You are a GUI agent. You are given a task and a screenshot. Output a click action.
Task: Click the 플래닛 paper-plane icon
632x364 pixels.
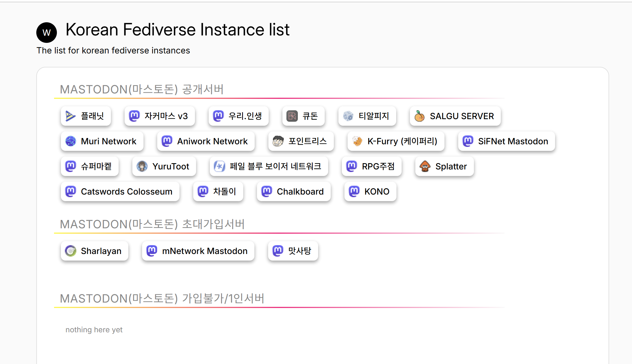pyautogui.click(x=70, y=116)
